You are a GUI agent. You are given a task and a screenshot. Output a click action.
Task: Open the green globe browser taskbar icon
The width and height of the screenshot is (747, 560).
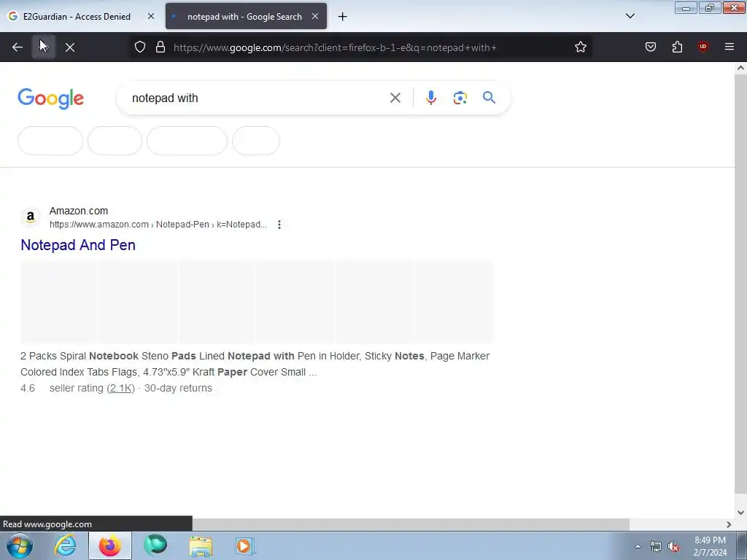[156, 545]
